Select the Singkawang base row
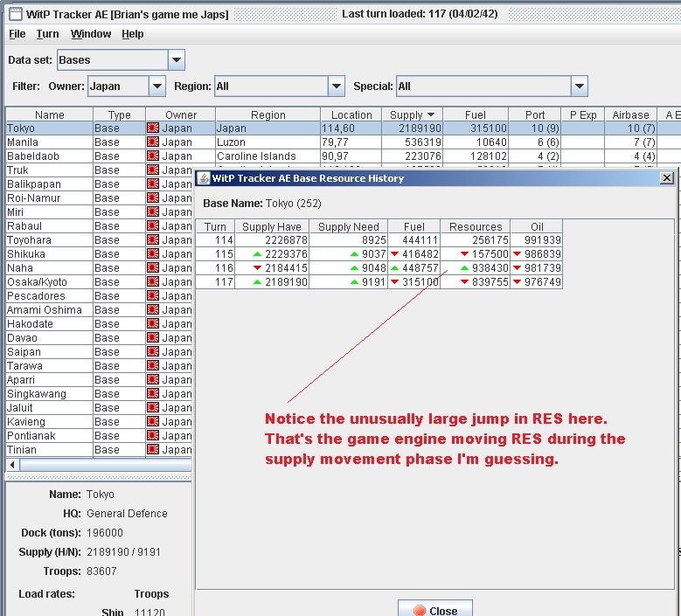The image size is (681, 616). click(x=99, y=394)
